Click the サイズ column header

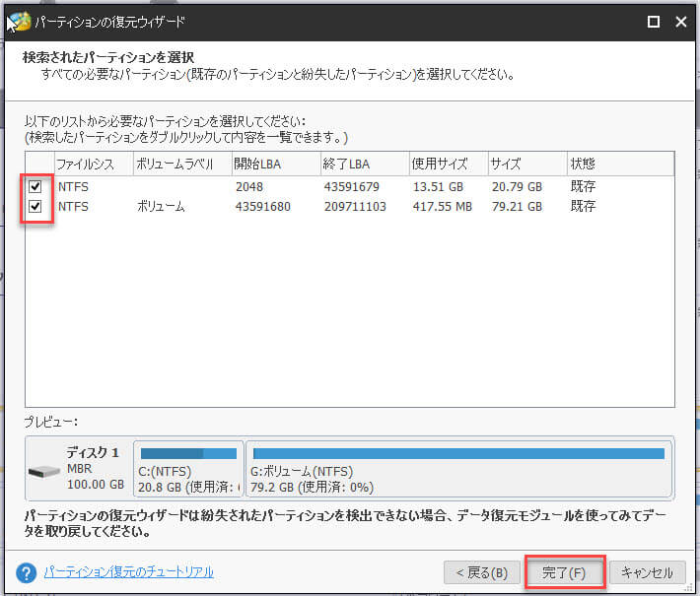point(525,164)
